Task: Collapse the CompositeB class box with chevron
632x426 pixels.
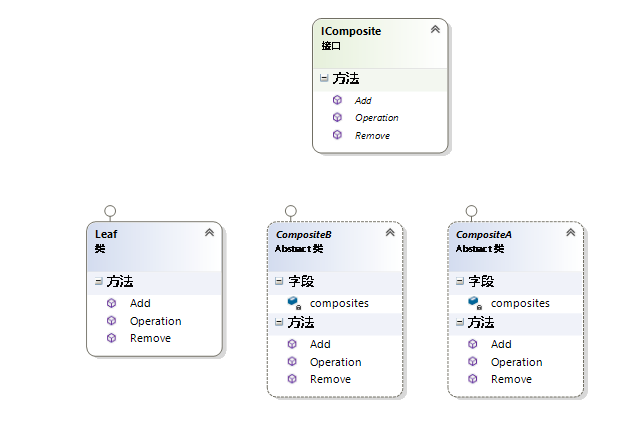Action: pyautogui.click(x=390, y=233)
